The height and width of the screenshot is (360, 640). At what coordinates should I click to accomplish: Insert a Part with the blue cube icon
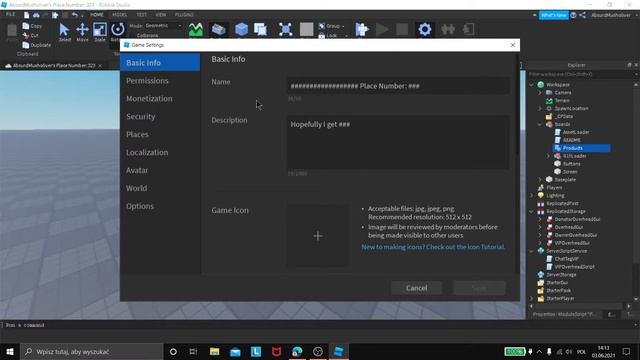tap(241, 29)
